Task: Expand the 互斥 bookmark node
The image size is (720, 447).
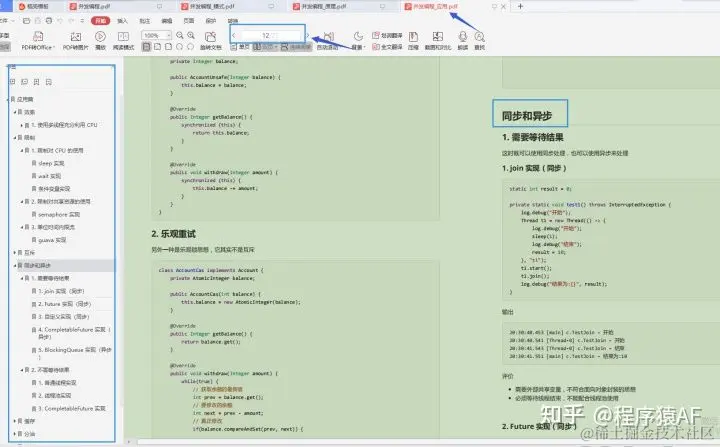Action: click(x=15, y=253)
